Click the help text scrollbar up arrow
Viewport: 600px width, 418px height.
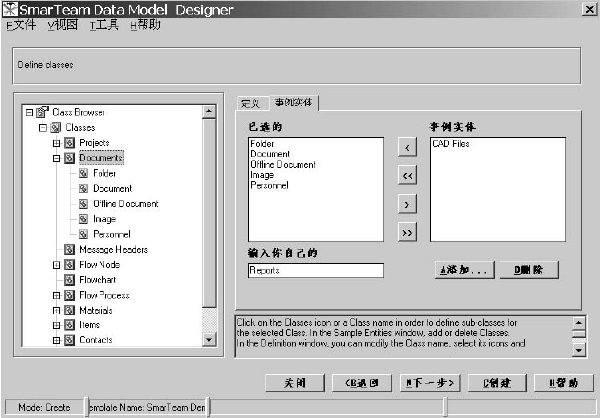(x=579, y=323)
